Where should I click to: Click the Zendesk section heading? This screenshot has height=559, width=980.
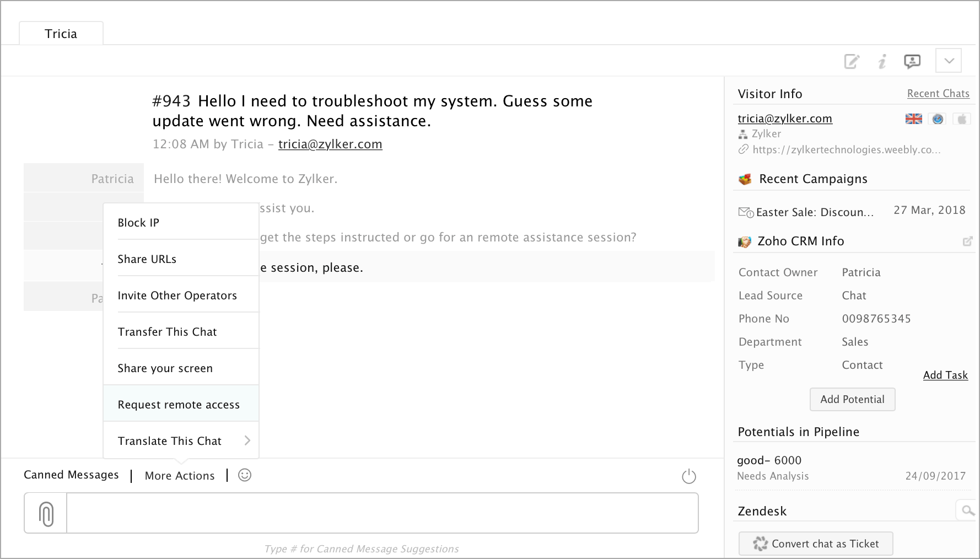pos(762,511)
